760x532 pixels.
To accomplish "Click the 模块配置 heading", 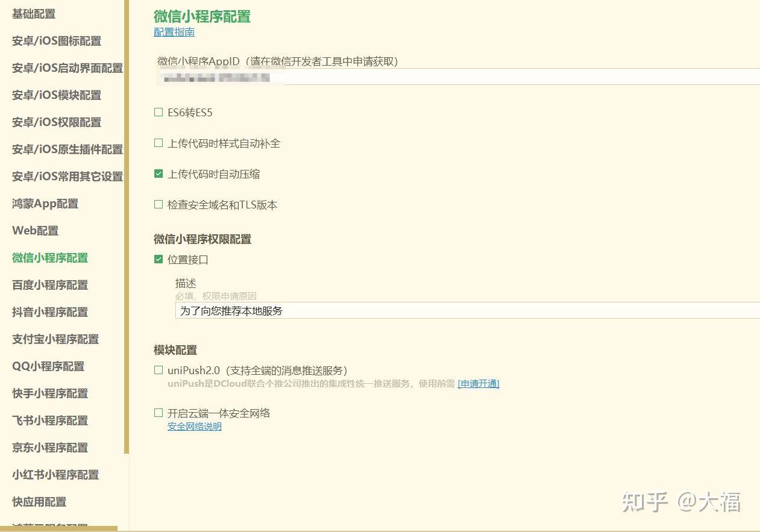I will (x=175, y=350).
